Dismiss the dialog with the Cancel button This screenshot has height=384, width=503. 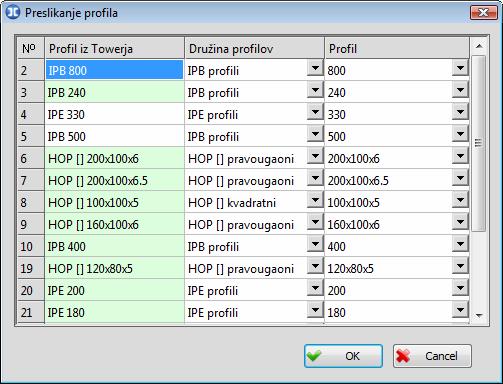tap(432, 356)
